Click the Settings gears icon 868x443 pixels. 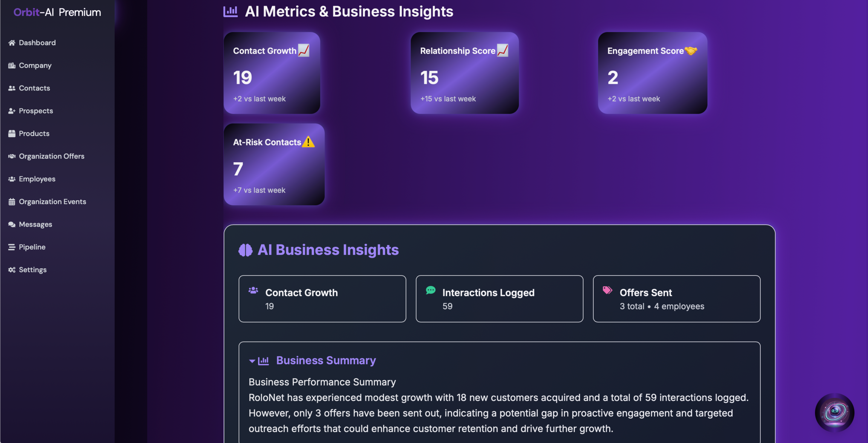[12, 270]
